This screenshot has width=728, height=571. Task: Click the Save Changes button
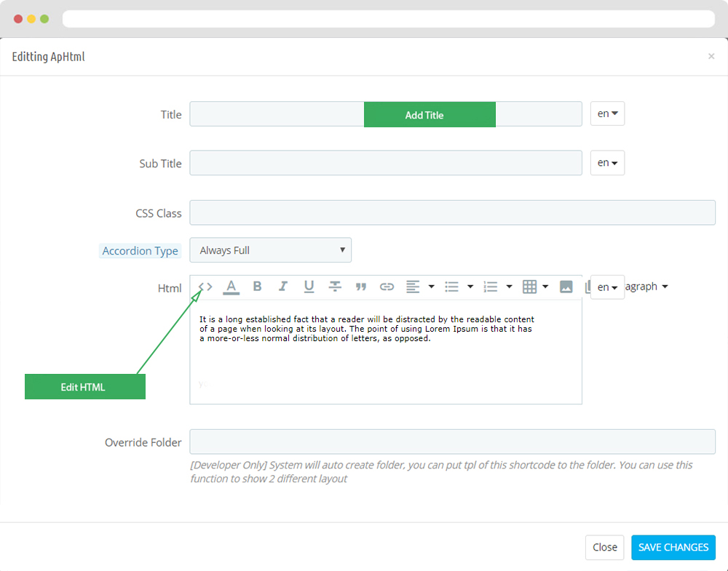click(673, 547)
